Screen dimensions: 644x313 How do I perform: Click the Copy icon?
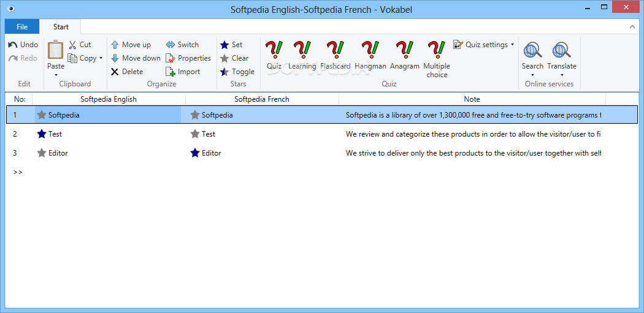(x=73, y=58)
